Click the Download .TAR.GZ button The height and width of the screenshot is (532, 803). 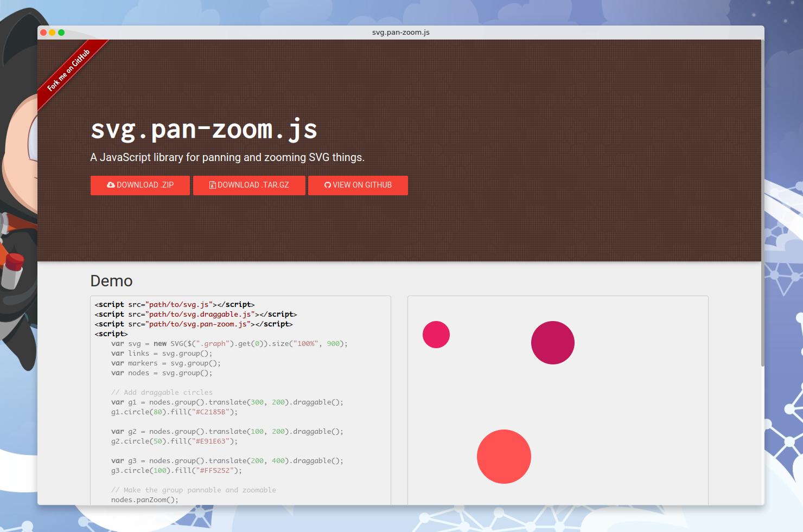coord(249,185)
